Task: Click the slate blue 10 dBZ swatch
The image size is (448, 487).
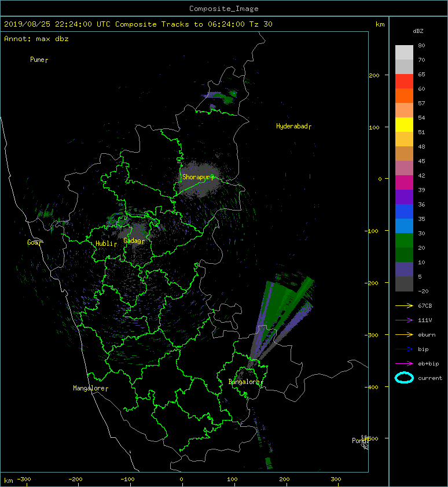Action: (x=404, y=270)
